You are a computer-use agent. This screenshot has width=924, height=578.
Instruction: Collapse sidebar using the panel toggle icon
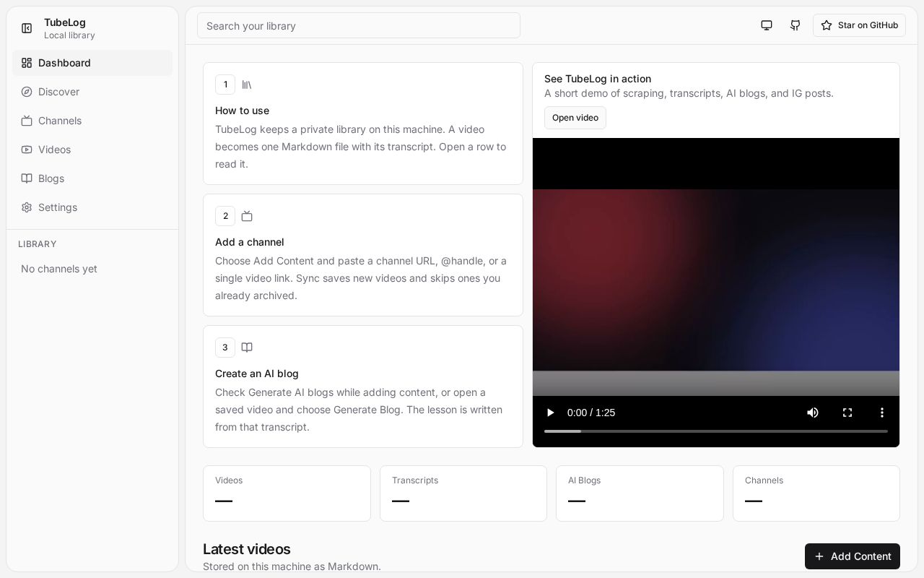[x=27, y=28]
